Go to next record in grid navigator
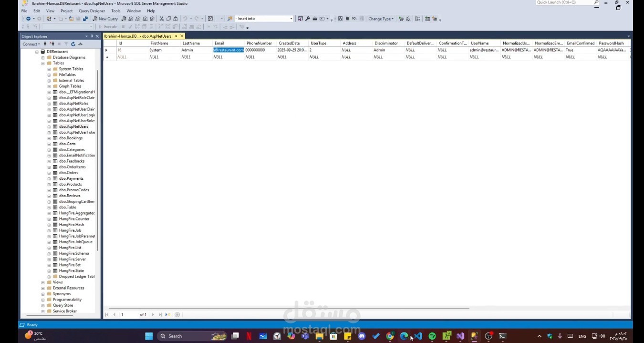Screen dimensions: 644x343 click(x=153, y=314)
